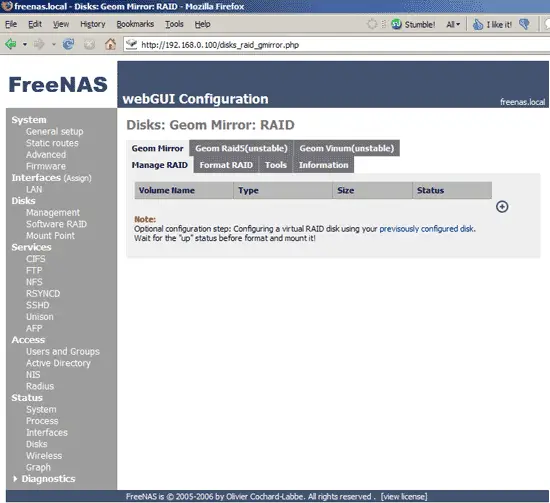The height and width of the screenshot is (503, 550).
Task: Open previsously configured disk link
Action: [x=427, y=229]
